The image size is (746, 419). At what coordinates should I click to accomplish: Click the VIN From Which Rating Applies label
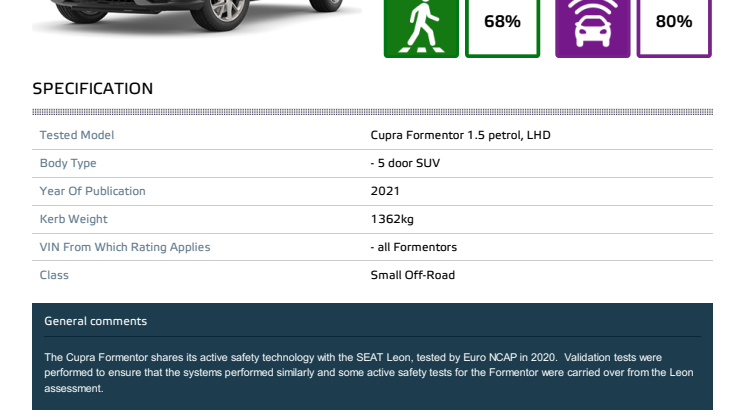click(x=125, y=247)
